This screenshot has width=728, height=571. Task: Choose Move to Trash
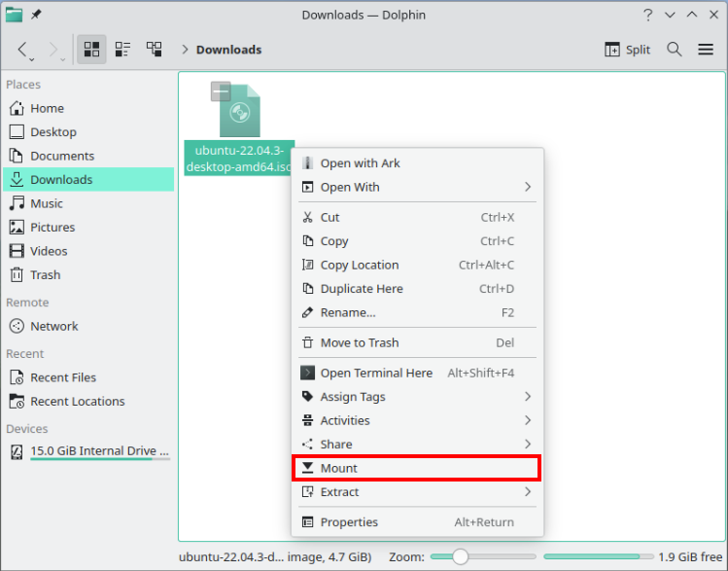417,342
